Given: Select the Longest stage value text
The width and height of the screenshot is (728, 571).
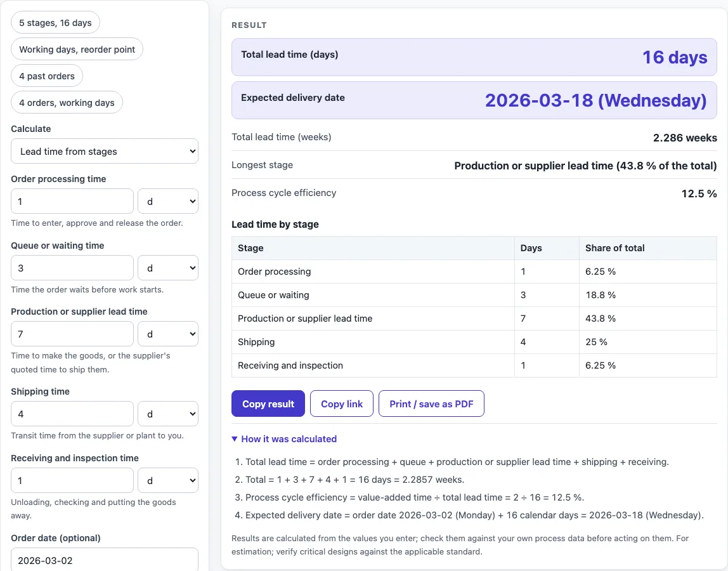Looking at the screenshot, I should click(x=585, y=166).
